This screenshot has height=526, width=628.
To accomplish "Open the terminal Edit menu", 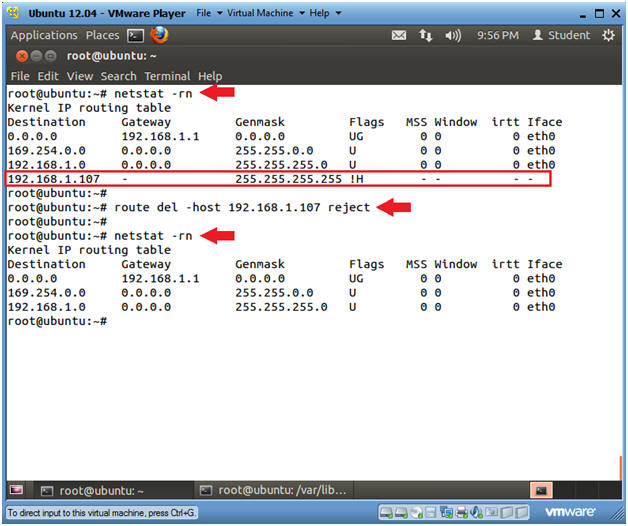I will [48, 76].
